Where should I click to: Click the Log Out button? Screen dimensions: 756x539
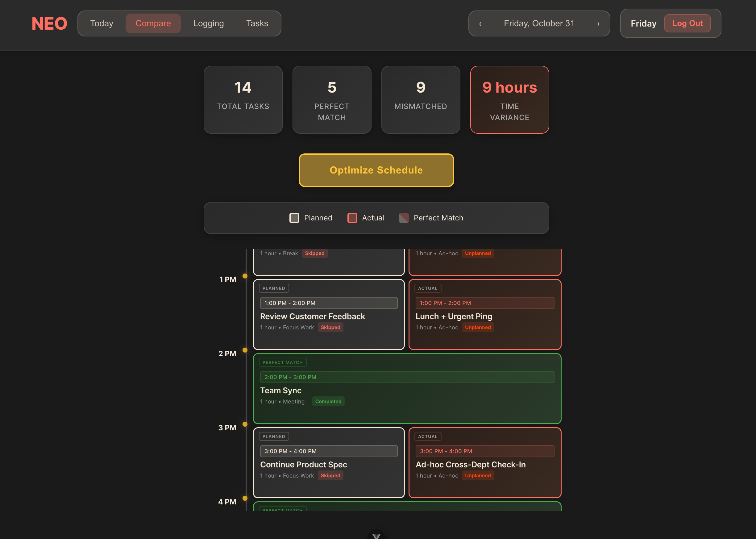pyautogui.click(x=687, y=23)
